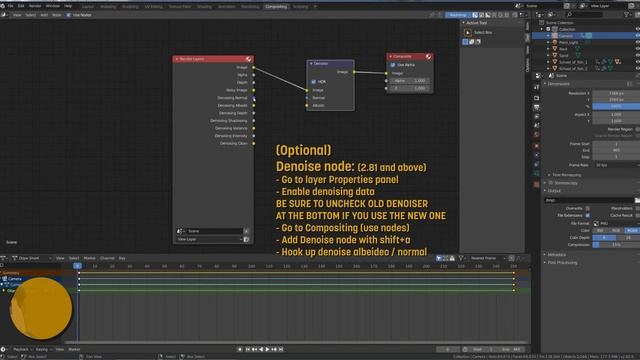This screenshot has height=360, width=640.
Task: Toggle Use Alpha in Composite node
Action: click(393, 65)
